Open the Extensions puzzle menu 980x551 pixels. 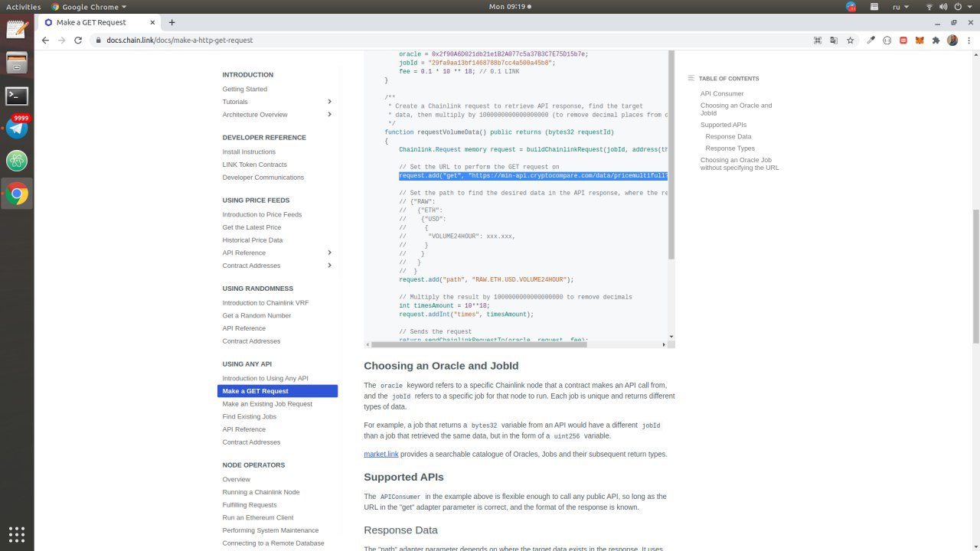(x=936, y=40)
